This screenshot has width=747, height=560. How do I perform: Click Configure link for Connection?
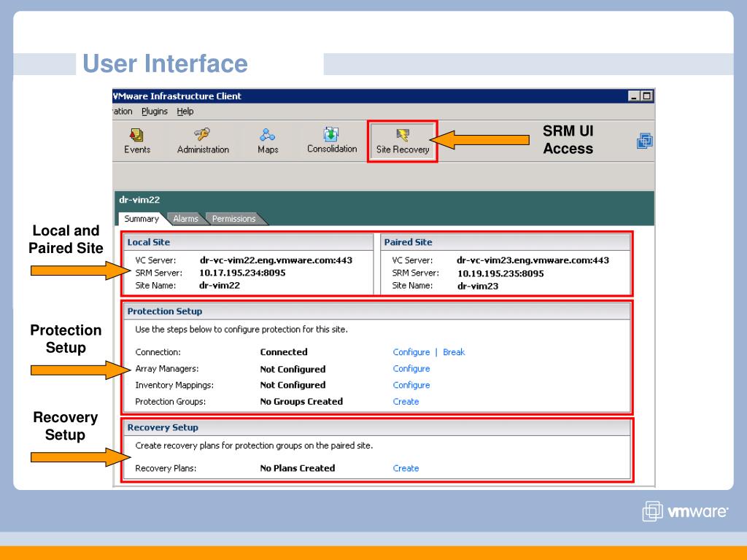click(x=411, y=352)
